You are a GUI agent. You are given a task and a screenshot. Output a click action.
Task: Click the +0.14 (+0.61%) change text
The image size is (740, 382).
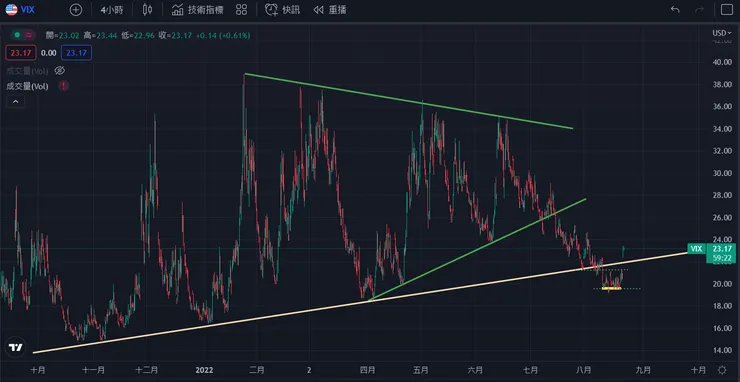[223, 35]
